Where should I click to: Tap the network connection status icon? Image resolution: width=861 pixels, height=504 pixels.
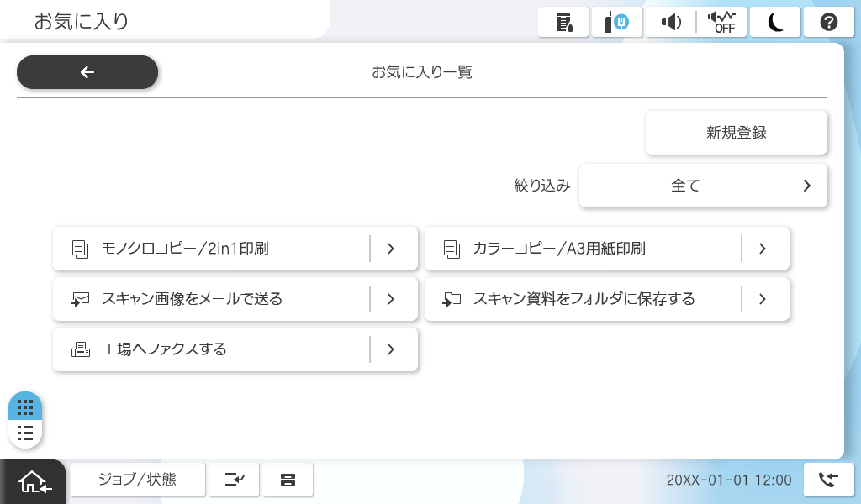point(617,23)
